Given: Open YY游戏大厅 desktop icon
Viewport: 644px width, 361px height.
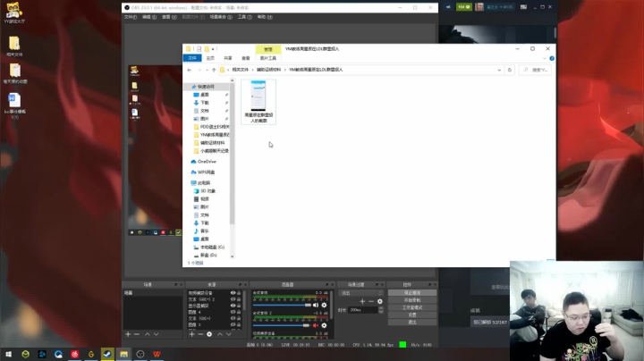Looking at the screenshot, I should point(14,13).
